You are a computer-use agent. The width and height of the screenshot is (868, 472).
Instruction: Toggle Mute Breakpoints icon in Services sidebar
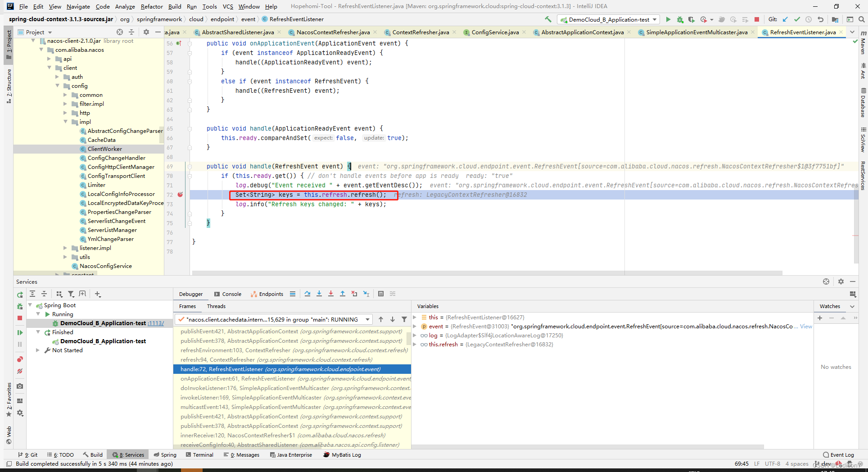coord(20,371)
